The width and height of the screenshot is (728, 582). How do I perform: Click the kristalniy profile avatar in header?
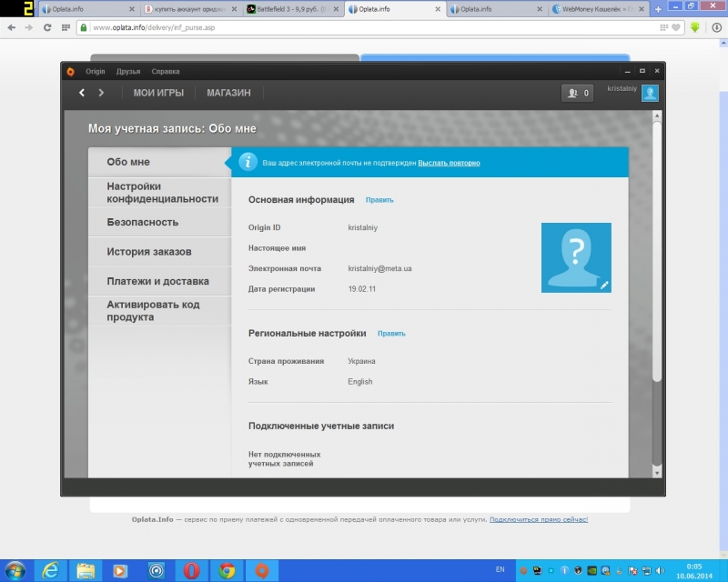(650, 93)
